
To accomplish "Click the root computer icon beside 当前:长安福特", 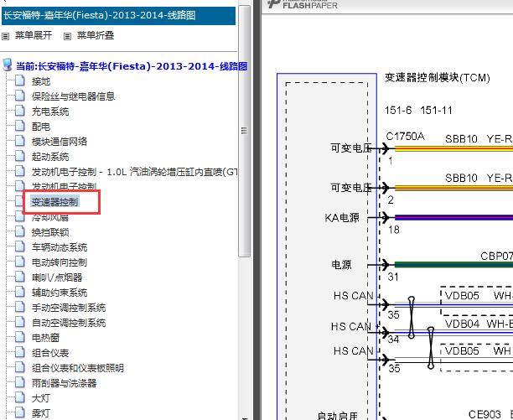I will tap(8, 65).
